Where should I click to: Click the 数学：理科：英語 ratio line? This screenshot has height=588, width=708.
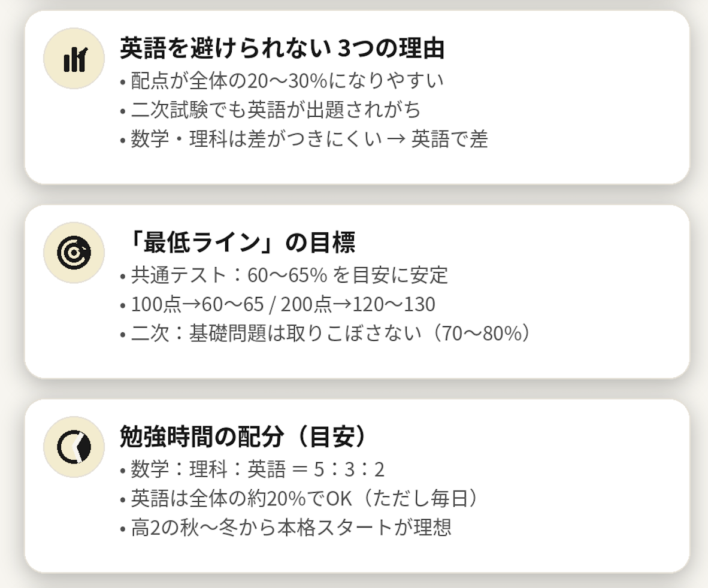click(x=252, y=469)
